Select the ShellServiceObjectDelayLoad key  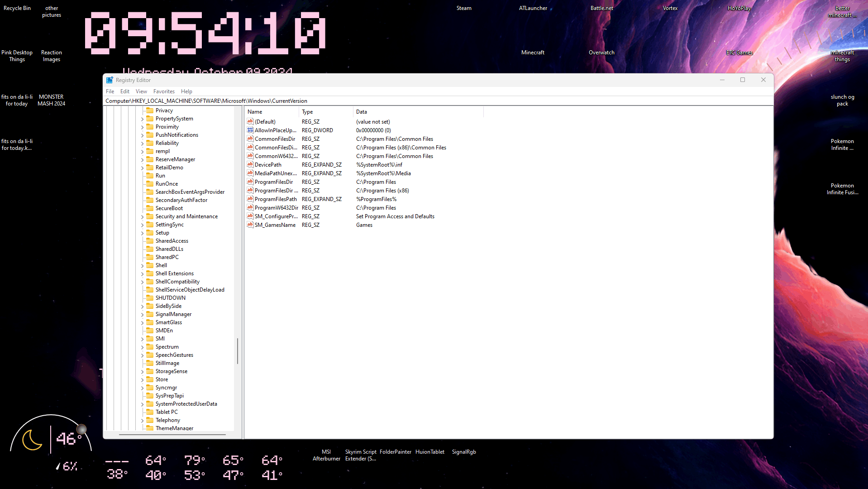point(190,290)
